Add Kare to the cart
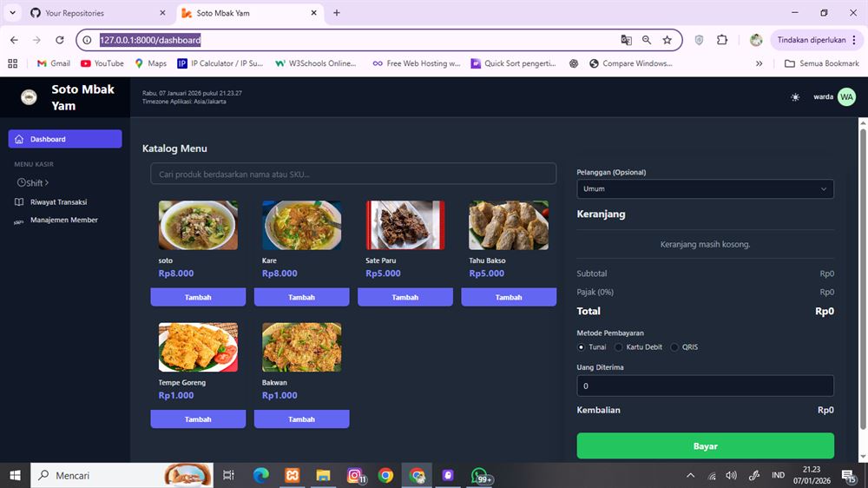Image resolution: width=868 pixels, height=488 pixels. point(302,297)
